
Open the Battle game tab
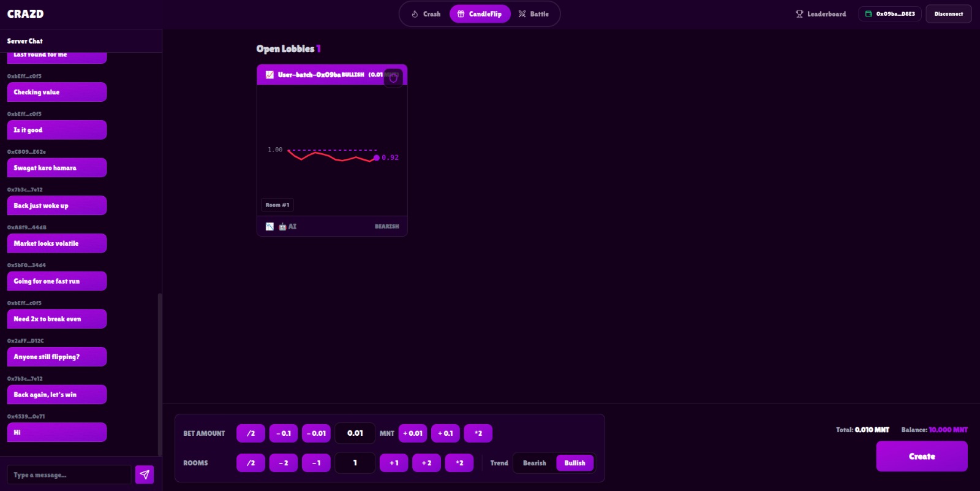[533, 14]
